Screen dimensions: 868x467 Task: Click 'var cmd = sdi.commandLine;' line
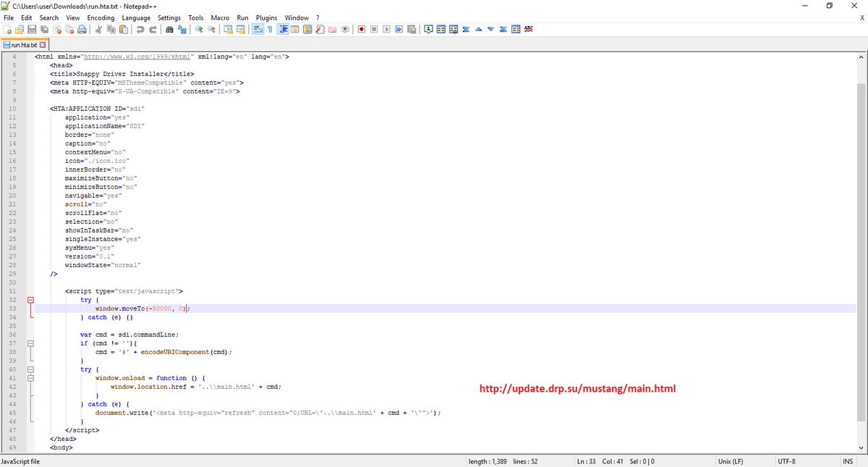pos(129,335)
